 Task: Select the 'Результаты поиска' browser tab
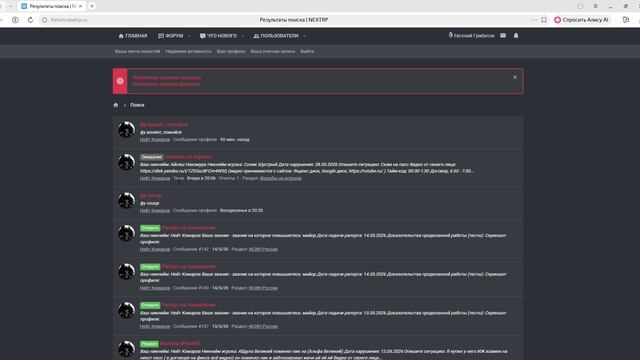(x=52, y=6)
